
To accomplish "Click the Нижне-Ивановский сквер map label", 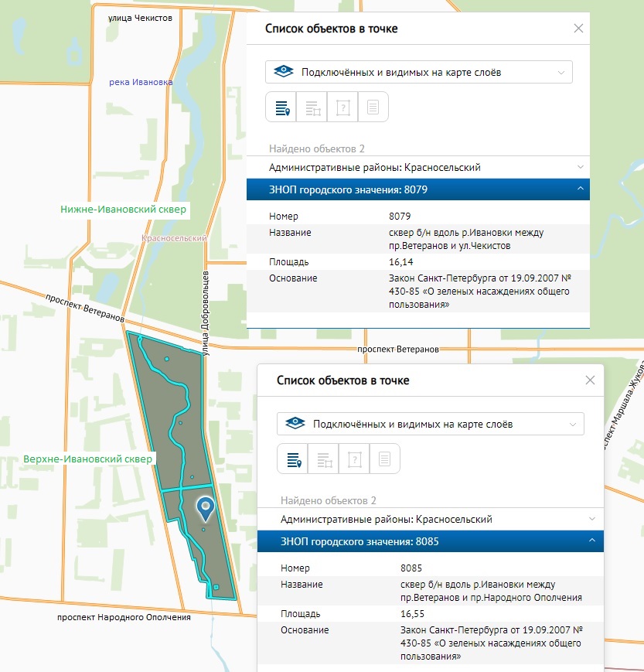I will 124,210.
